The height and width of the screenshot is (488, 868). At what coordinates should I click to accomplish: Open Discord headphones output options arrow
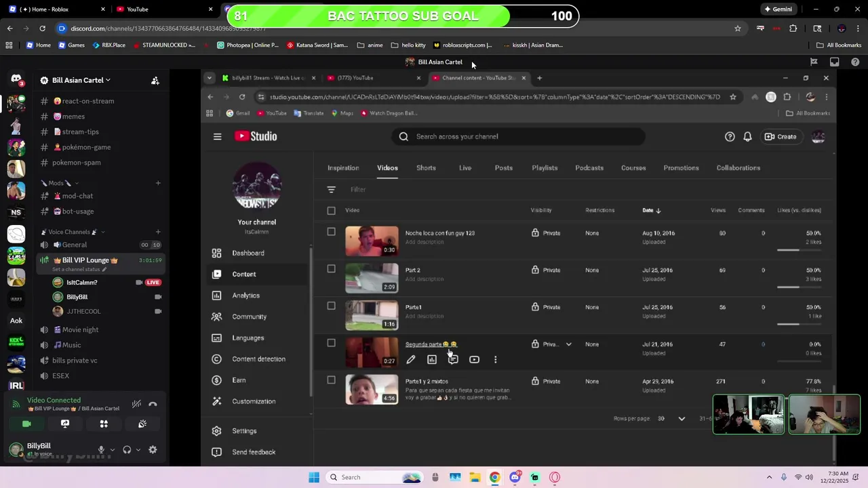pos(138,449)
